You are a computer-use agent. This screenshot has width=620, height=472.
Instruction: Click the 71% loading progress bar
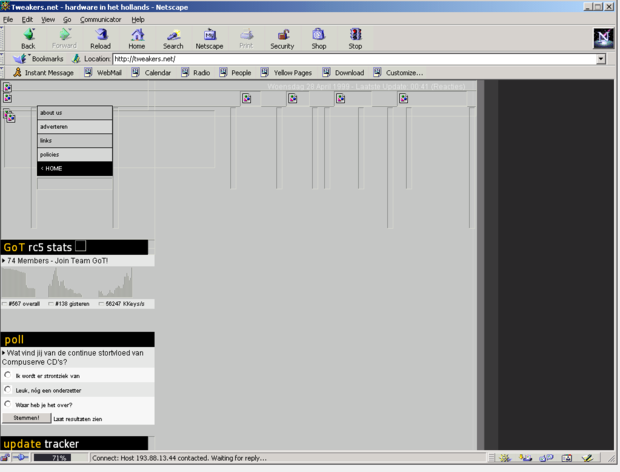click(52, 458)
